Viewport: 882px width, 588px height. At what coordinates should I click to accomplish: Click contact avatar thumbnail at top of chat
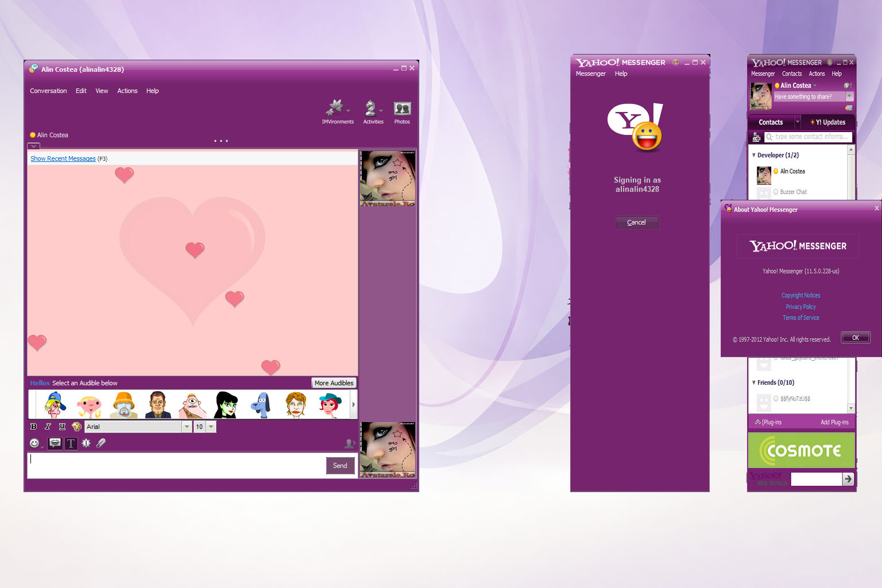(x=388, y=179)
